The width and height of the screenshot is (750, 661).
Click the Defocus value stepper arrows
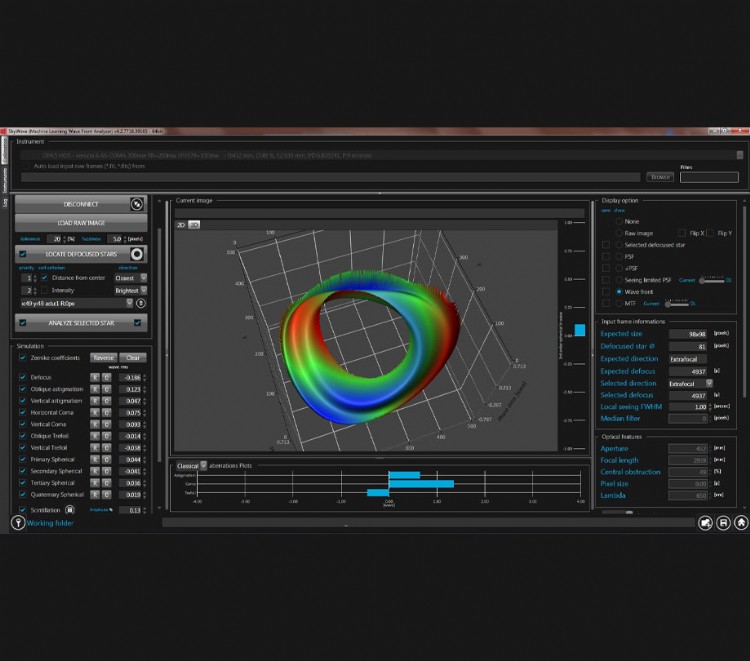coord(144,377)
